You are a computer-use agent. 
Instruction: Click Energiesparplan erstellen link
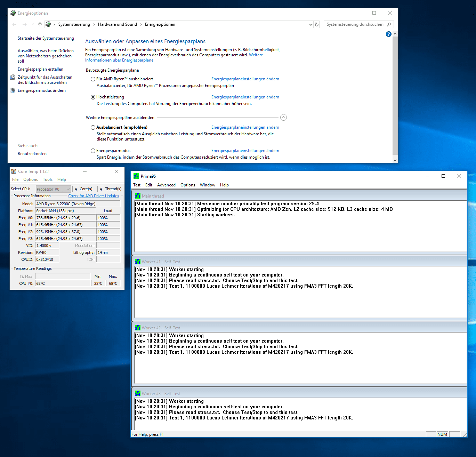[40, 69]
